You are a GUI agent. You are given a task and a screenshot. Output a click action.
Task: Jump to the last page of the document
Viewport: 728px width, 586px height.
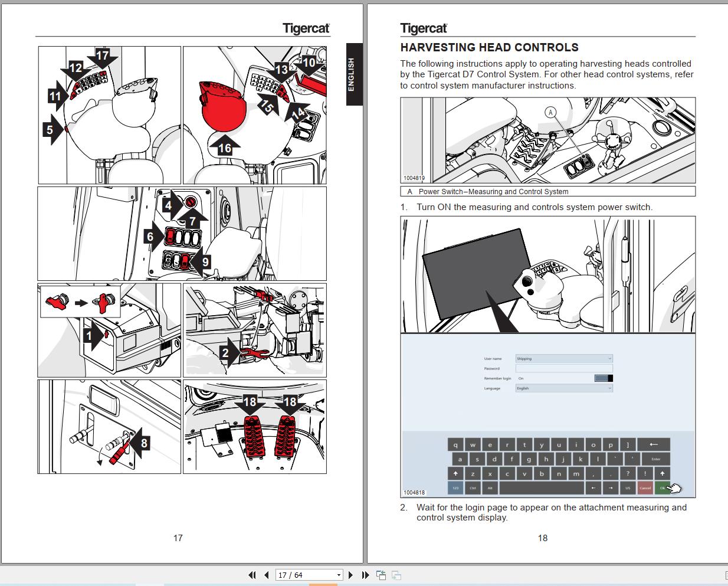365,575
